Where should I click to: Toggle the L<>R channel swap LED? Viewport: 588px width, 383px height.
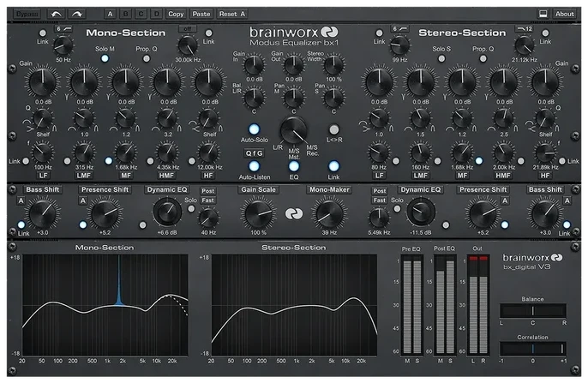click(333, 129)
